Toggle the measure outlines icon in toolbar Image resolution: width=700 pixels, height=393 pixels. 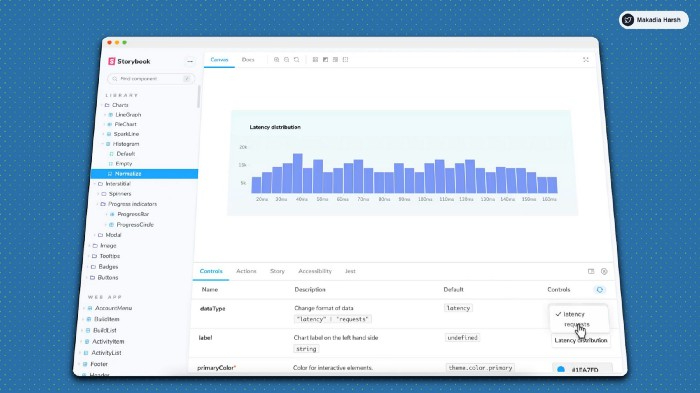[x=345, y=59]
